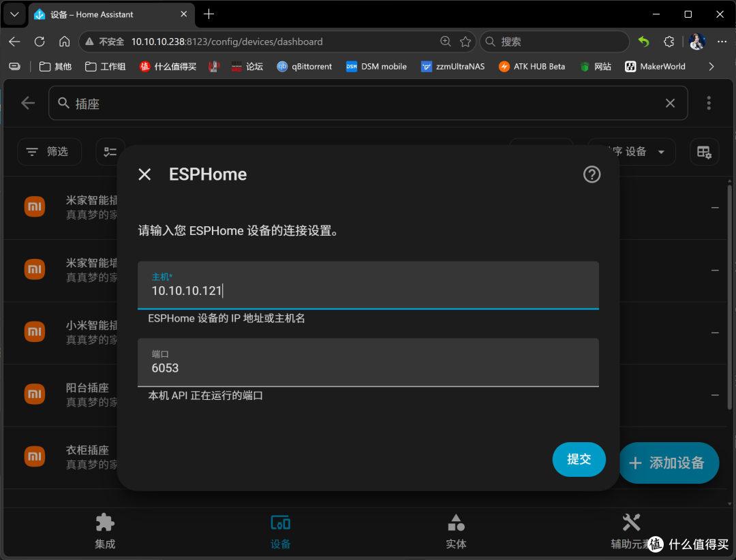Toggle selection mode checklist icon
Viewport: 736px width, 560px height.
[110, 152]
